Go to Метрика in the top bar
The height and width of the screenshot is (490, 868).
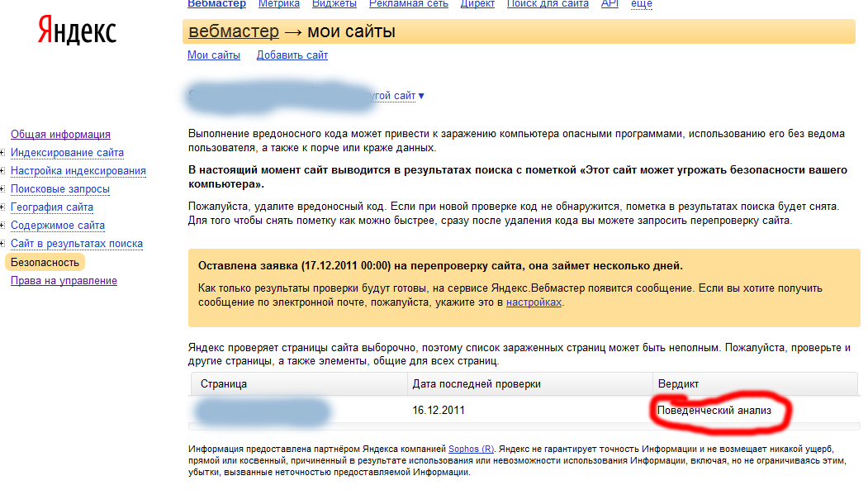279,4
